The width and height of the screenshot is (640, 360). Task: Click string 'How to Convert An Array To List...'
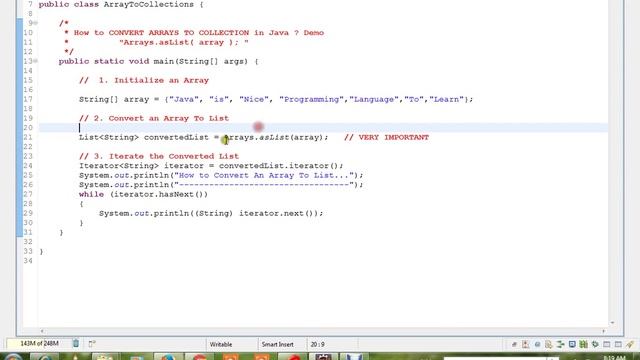(264, 176)
